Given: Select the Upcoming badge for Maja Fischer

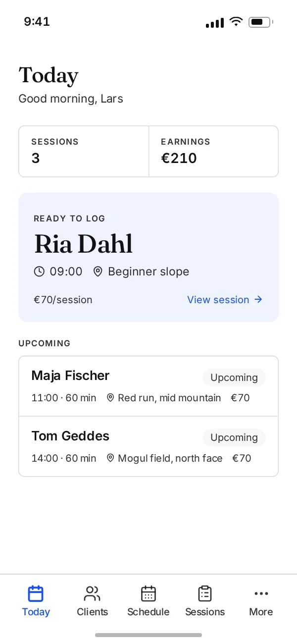Looking at the screenshot, I should [x=234, y=377].
